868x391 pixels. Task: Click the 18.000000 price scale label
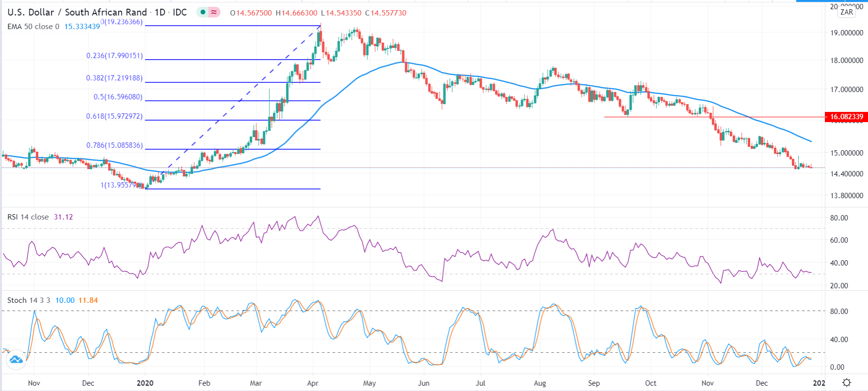click(x=847, y=61)
